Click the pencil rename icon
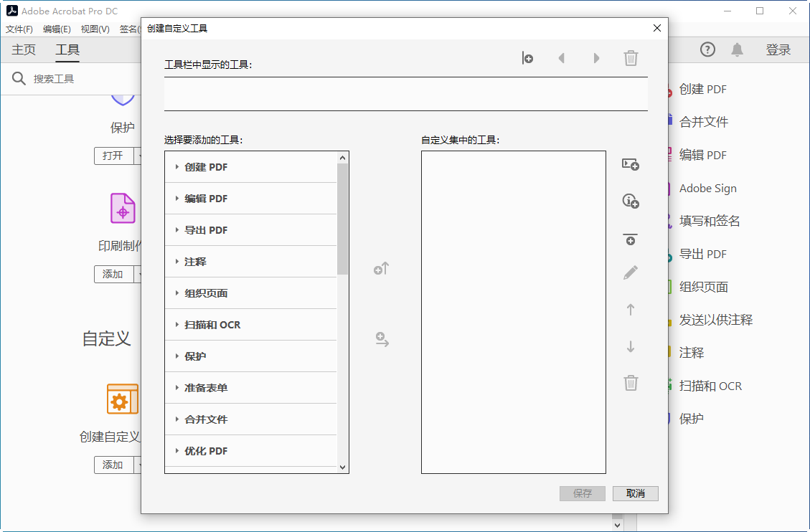Image resolution: width=810 pixels, height=532 pixels. 630,272
